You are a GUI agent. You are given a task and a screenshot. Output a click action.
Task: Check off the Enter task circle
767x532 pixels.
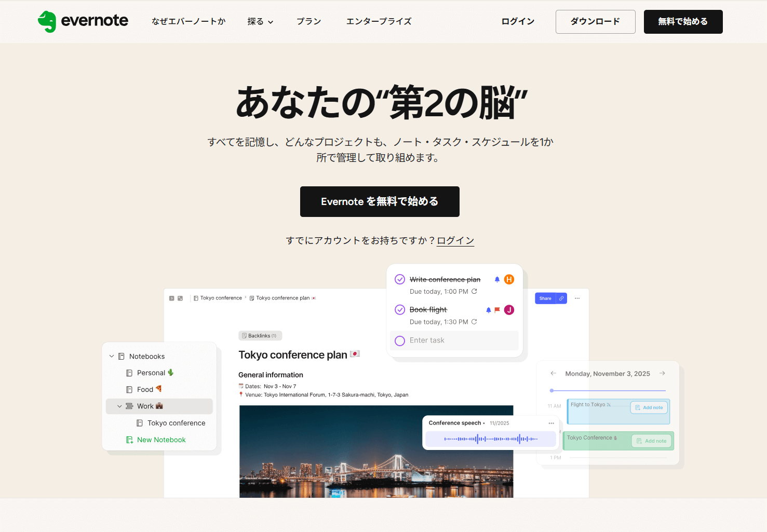(x=400, y=340)
